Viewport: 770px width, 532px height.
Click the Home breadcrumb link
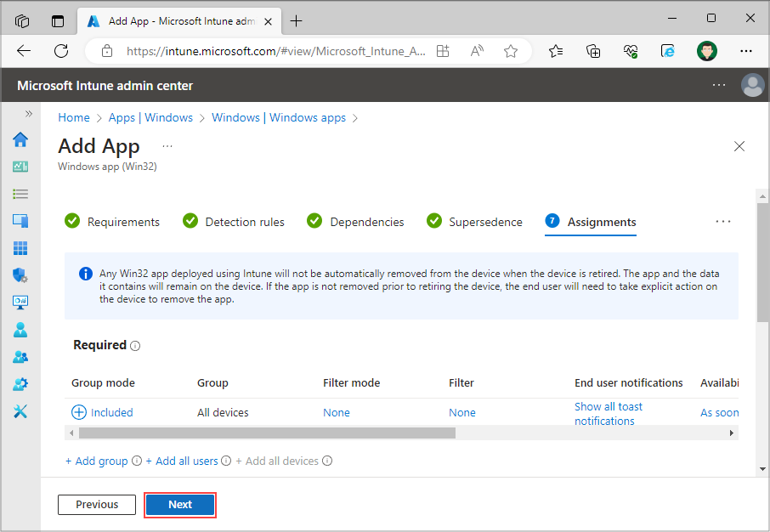point(74,118)
